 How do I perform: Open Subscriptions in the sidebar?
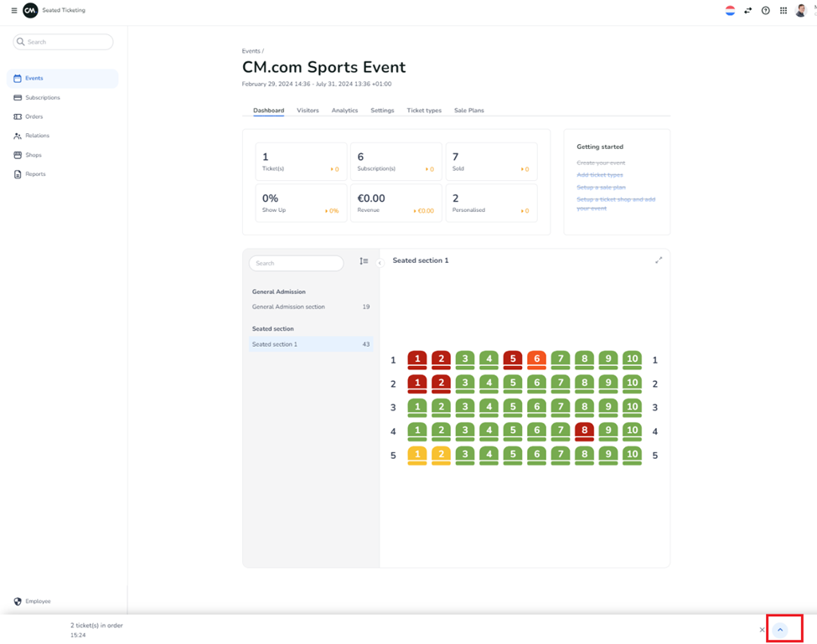coord(42,98)
